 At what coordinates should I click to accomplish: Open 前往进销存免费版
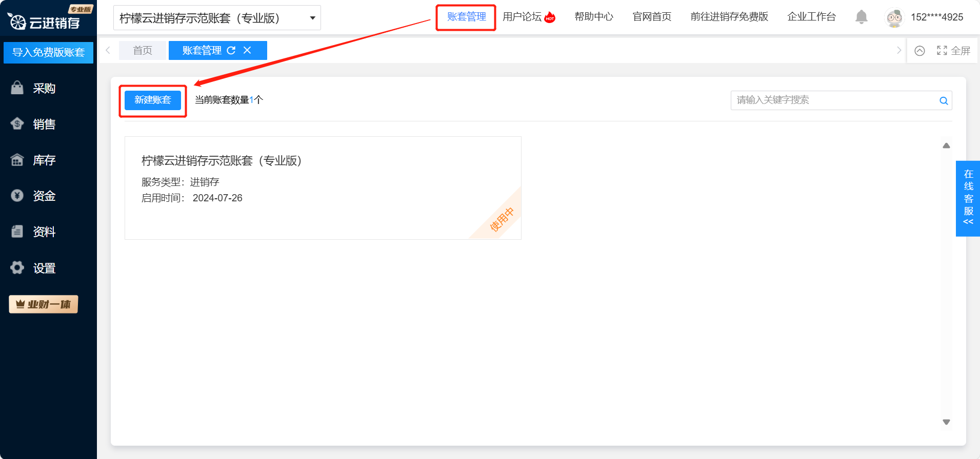(729, 17)
